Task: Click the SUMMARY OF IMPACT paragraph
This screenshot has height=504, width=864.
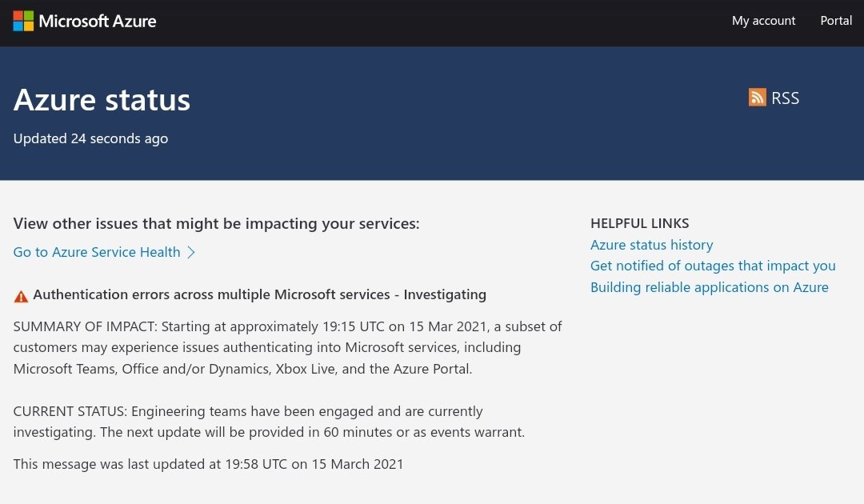Action: (288, 347)
